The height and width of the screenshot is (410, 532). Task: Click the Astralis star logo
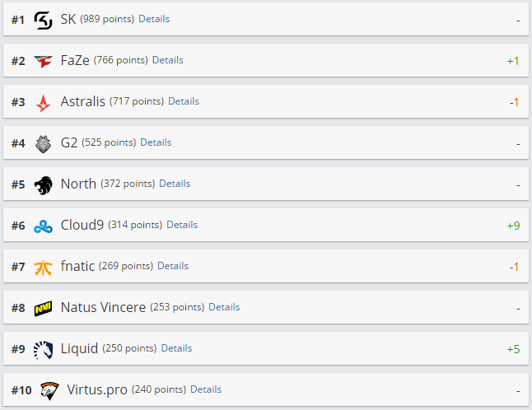coord(44,102)
